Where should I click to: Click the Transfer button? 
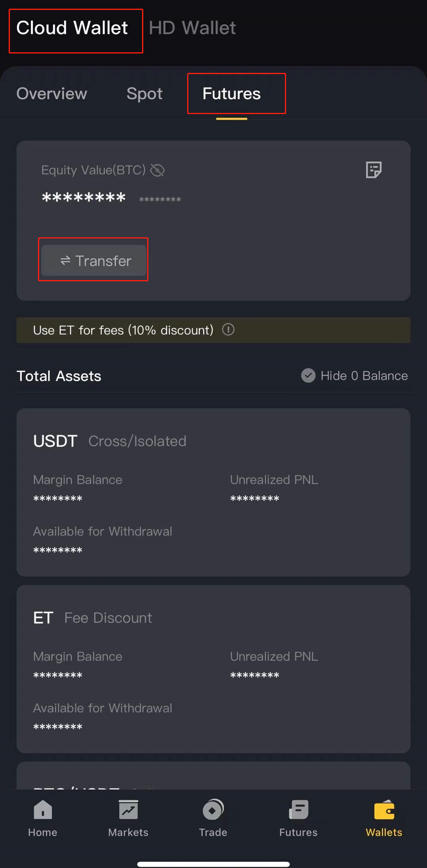pyautogui.click(x=94, y=260)
